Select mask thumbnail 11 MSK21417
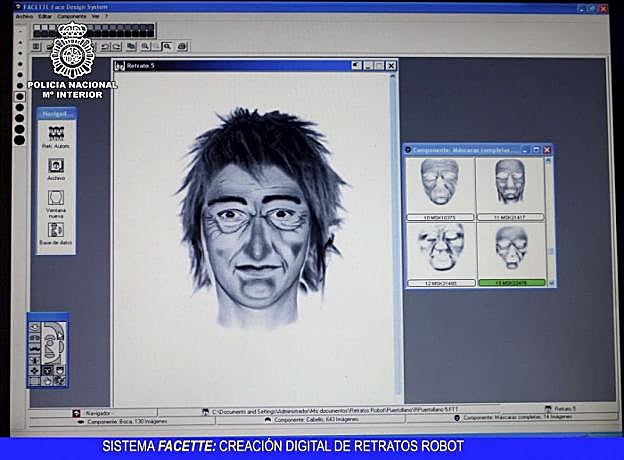Viewport: 624px width, 460px height. coord(510,185)
